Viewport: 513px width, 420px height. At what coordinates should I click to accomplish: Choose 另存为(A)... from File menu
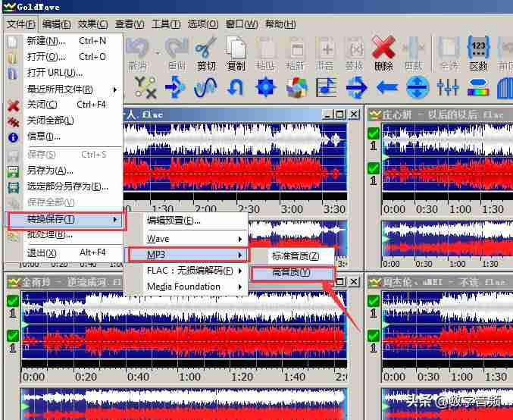click(x=65, y=171)
